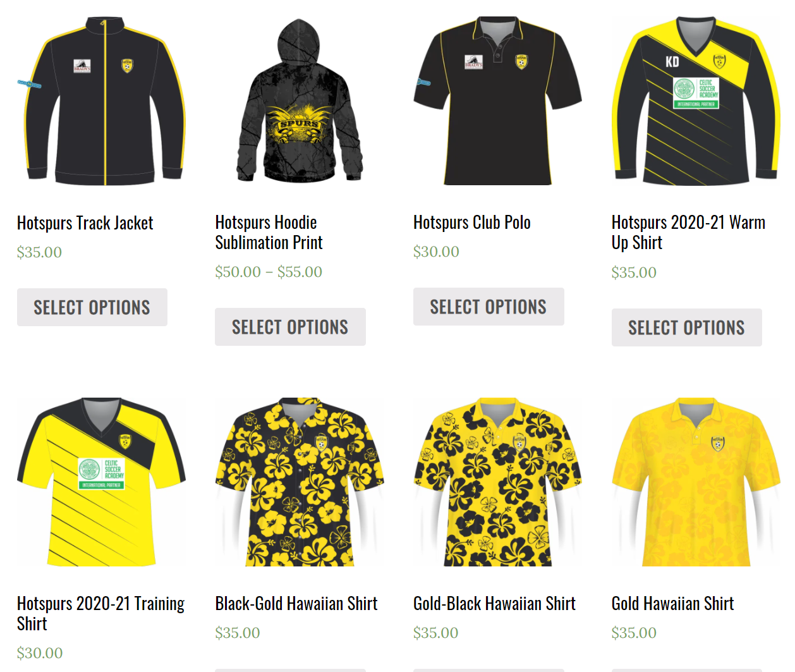Select options for Hotspurs Track Jacket
The image size is (795, 672).
(92, 307)
